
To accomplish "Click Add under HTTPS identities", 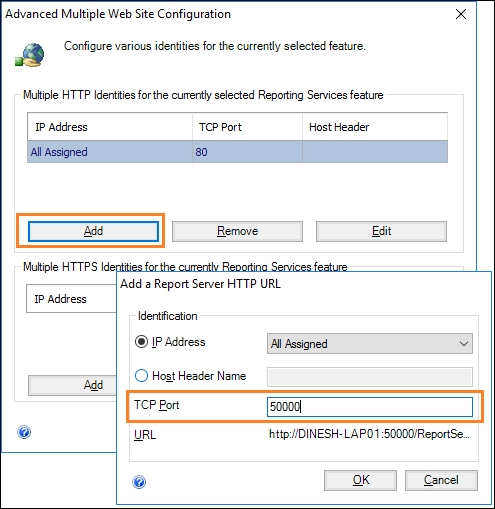I will click(73, 385).
